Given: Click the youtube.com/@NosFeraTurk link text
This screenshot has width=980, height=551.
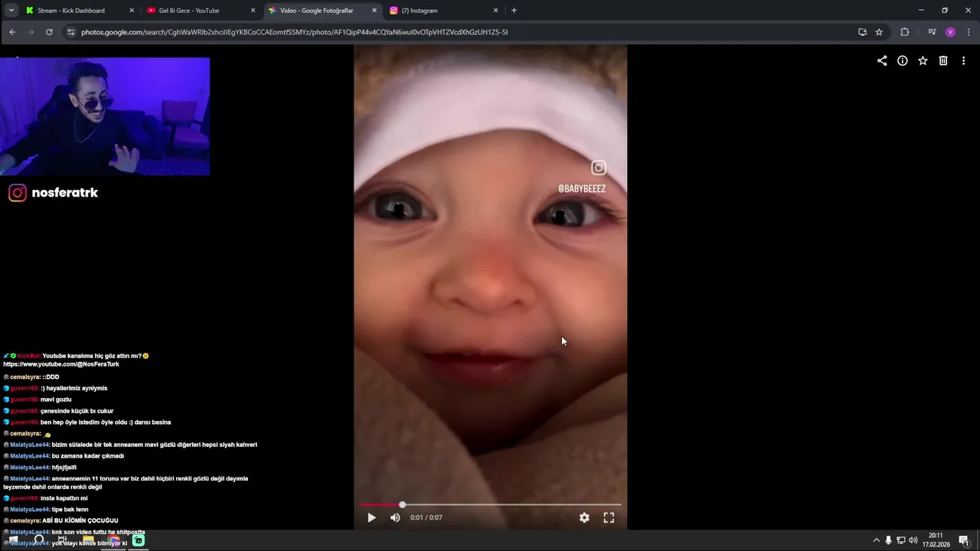Looking at the screenshot, I should coord(61,364).
